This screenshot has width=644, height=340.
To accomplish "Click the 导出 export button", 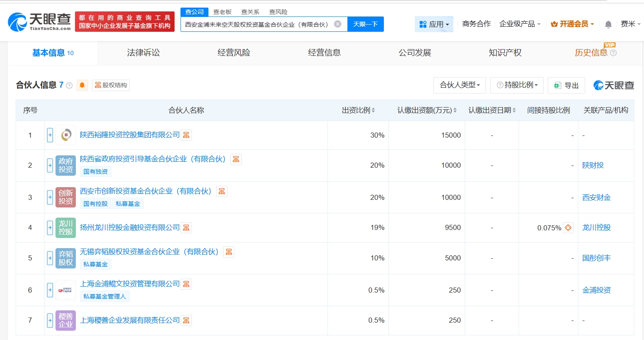I will pos(566,86).
